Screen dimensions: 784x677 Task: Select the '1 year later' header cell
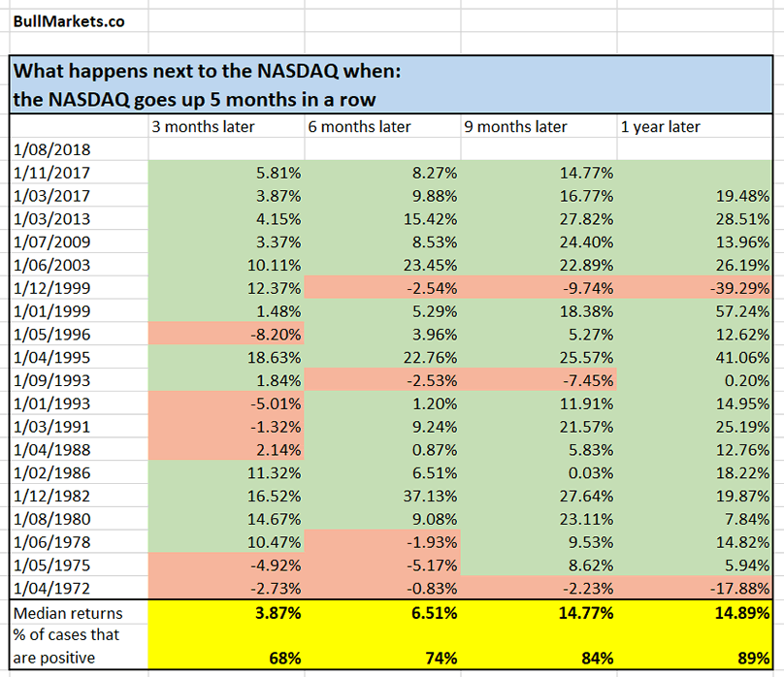(x=660, y=126)
